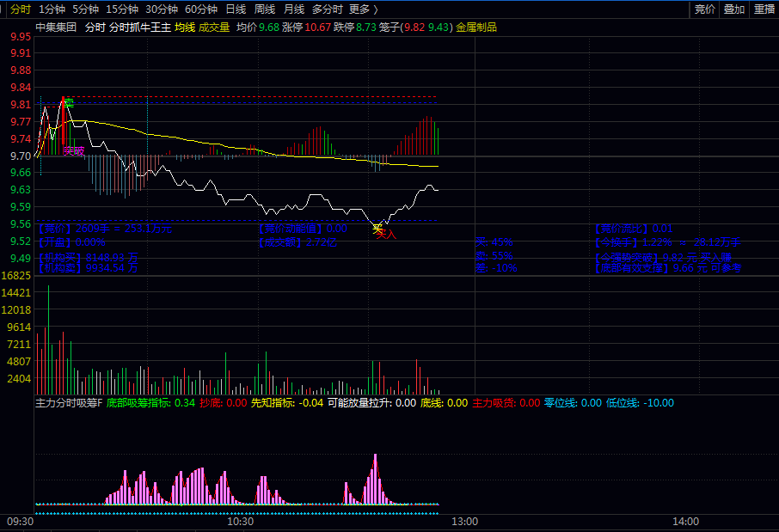Select the 15分钟 chart period
The image size is (779, 532).
click(x=122, y=9)
